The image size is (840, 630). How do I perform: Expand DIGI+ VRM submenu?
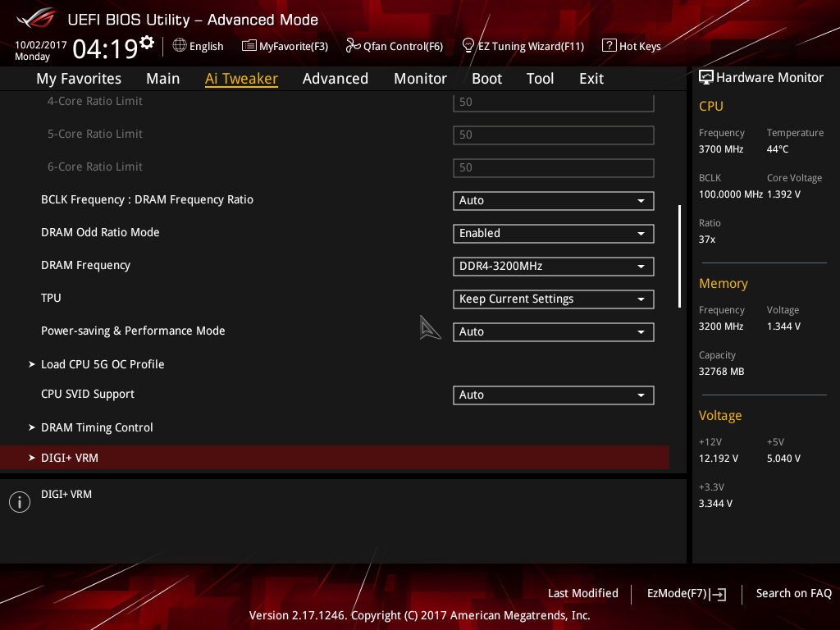tap(335, 458)
